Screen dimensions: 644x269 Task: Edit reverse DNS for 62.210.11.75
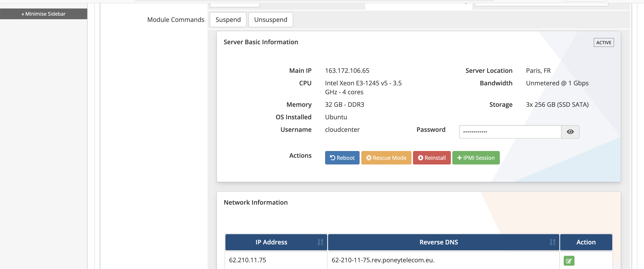coord(569,261)
